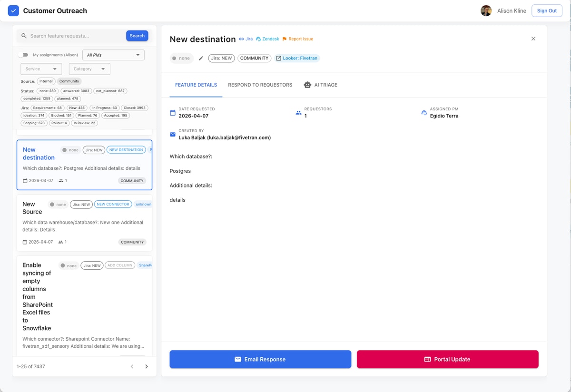Click the Portal Update button
The width and height of the screenshot is (571, 392).
coord(448,359)
